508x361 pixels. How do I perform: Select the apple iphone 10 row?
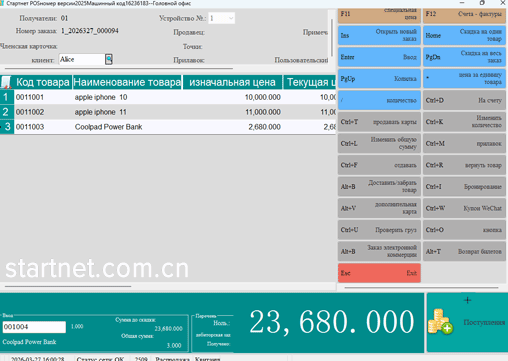168,97
